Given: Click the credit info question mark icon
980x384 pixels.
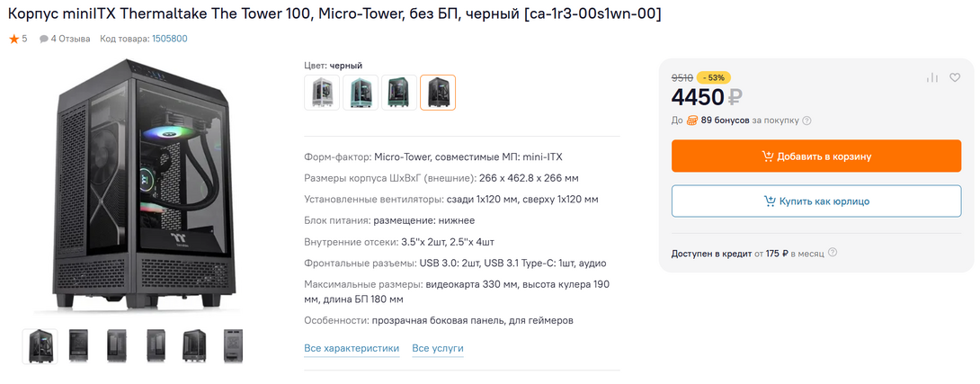Looking at the screenshot, I should click(833, 254).
